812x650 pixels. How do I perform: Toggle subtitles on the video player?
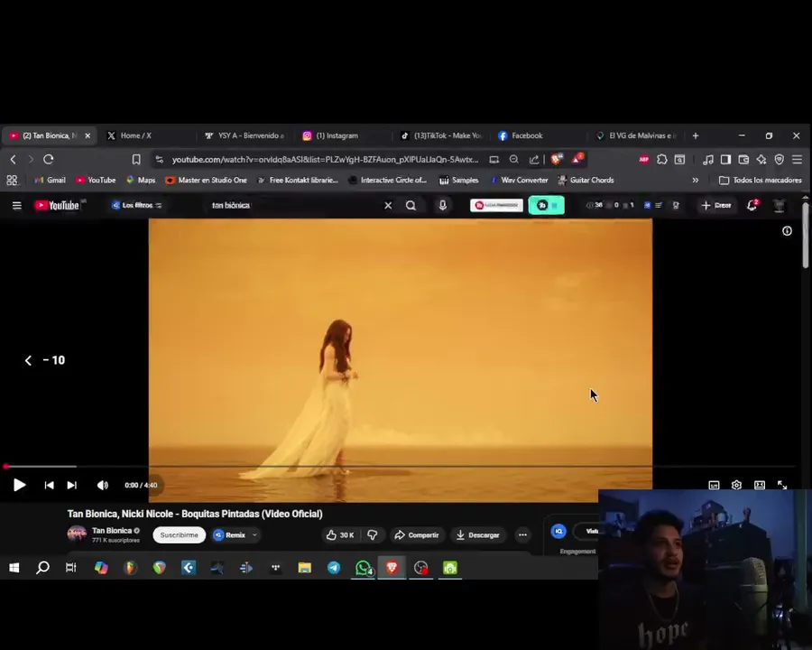pos(715,485)
